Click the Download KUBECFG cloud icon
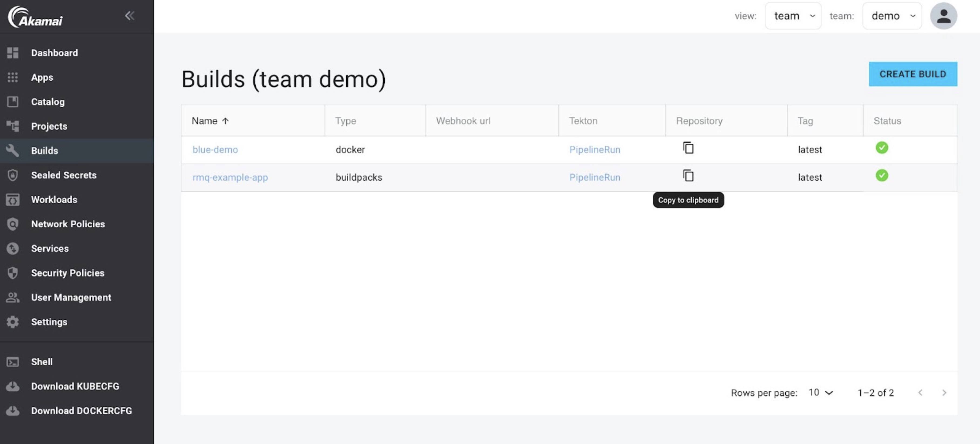Image resolution: width=980 pixels, height=444 pixels. 13,386
